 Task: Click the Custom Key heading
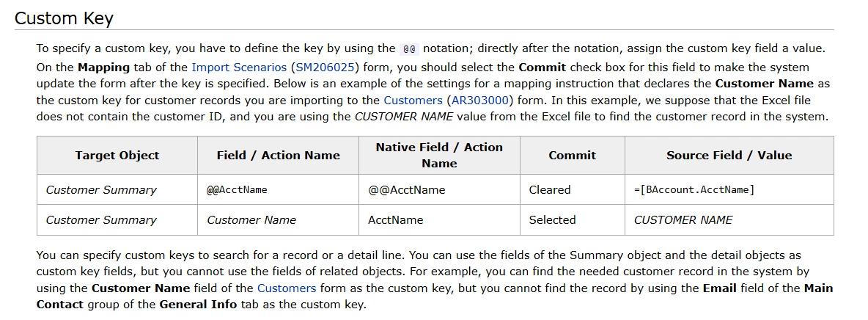(64, 18)
